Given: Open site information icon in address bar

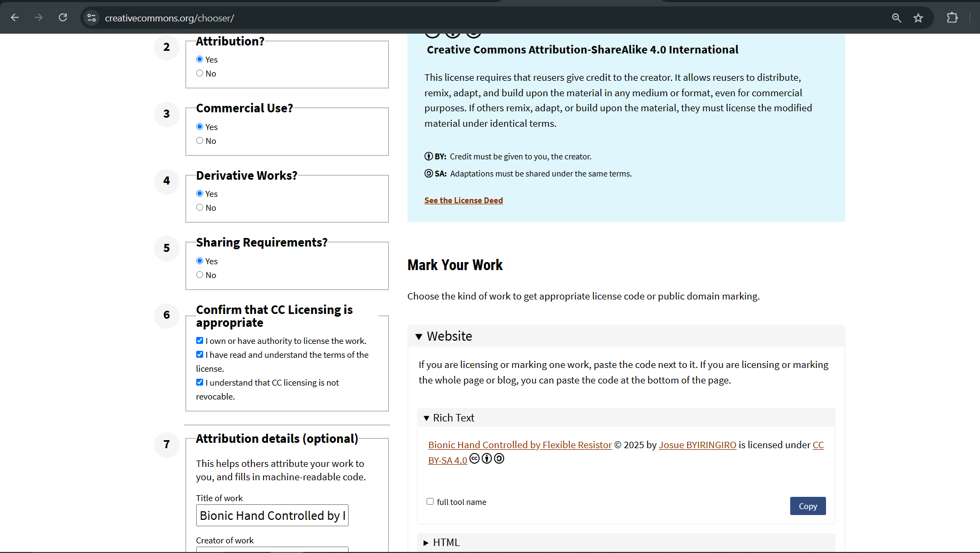Looking at the screenshot, I should (91, 18).
